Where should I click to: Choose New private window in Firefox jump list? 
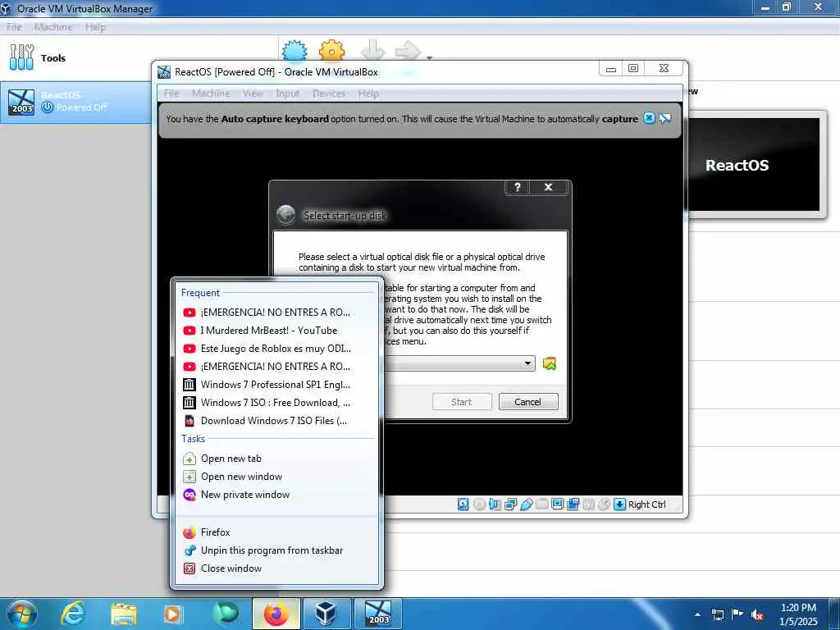pyautogui.click(x=276, y=495)
